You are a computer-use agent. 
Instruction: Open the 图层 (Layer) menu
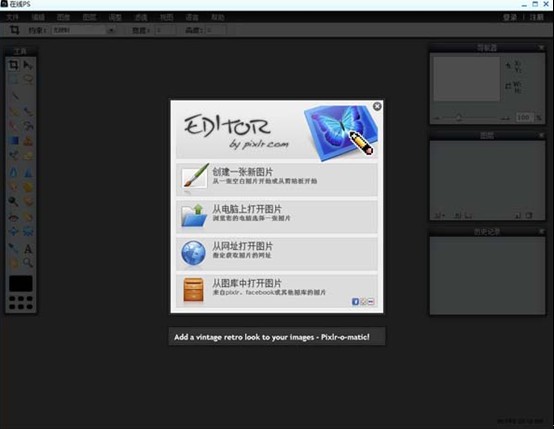coord(89,17)
